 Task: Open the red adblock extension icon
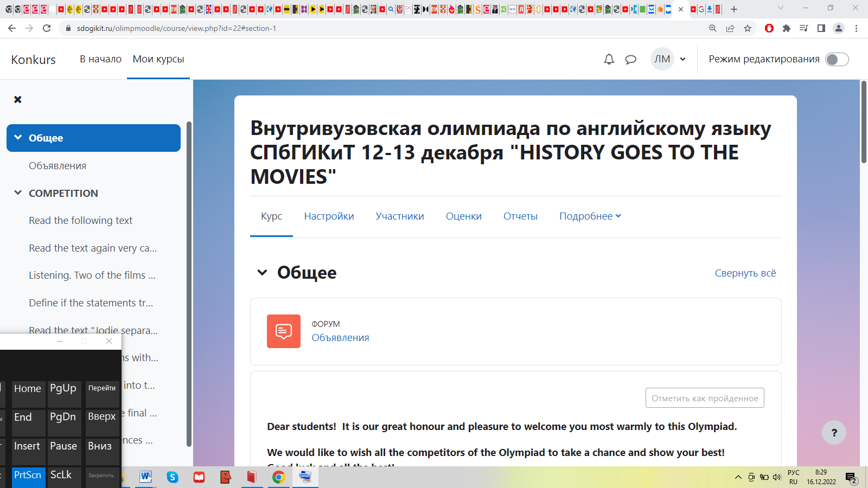point(769,28)
